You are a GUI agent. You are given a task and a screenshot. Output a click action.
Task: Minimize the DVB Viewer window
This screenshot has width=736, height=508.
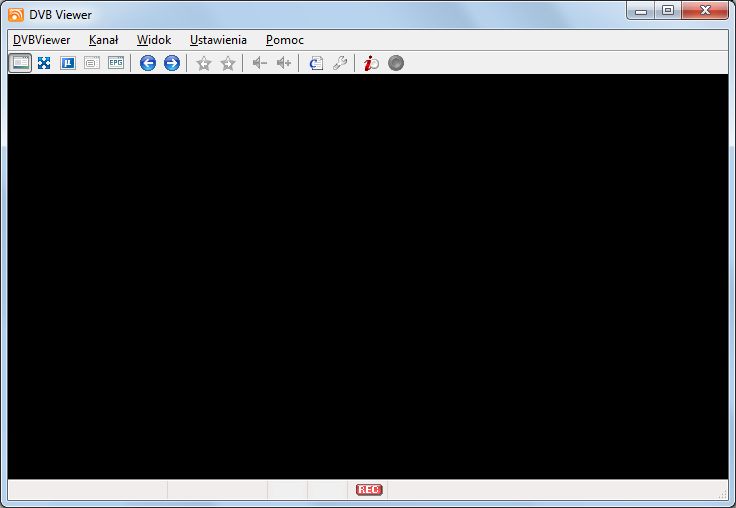click(x=641, y=10)
